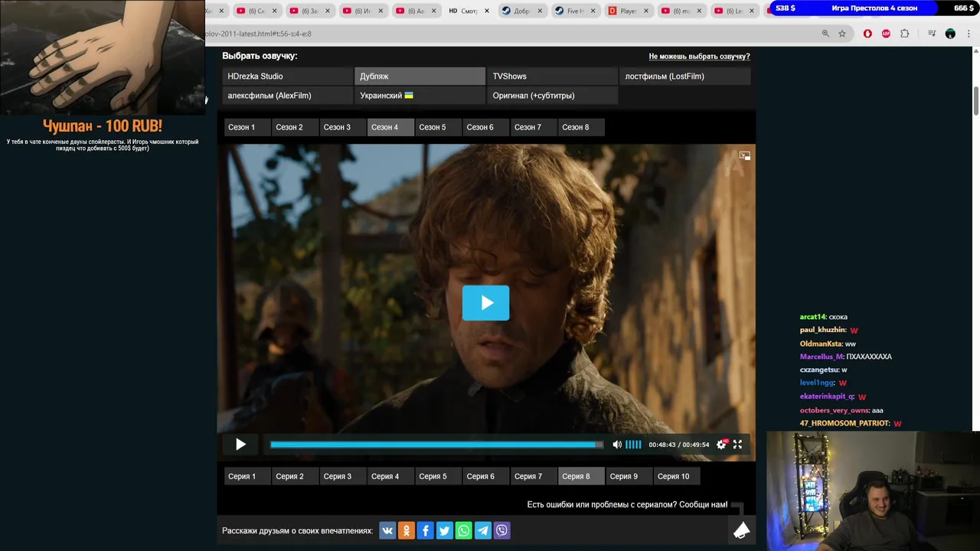Share via the Odnoklassniki icon

[407, 530]
